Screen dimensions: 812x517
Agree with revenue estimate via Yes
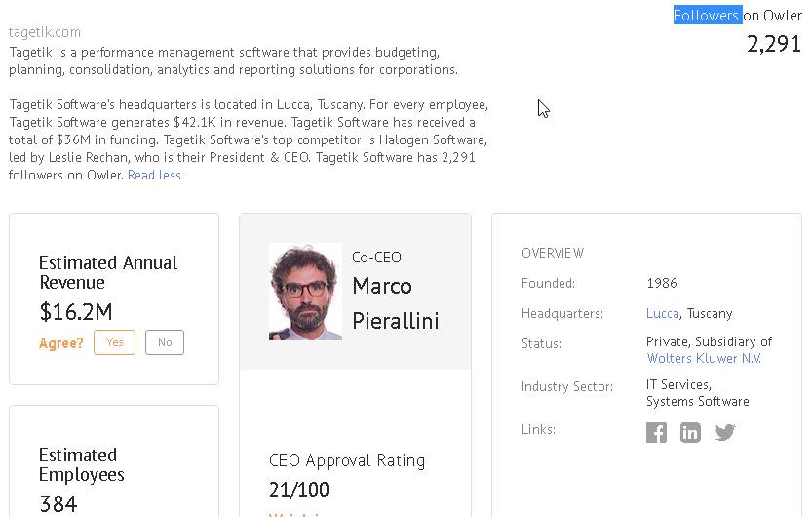click(114, 342)
